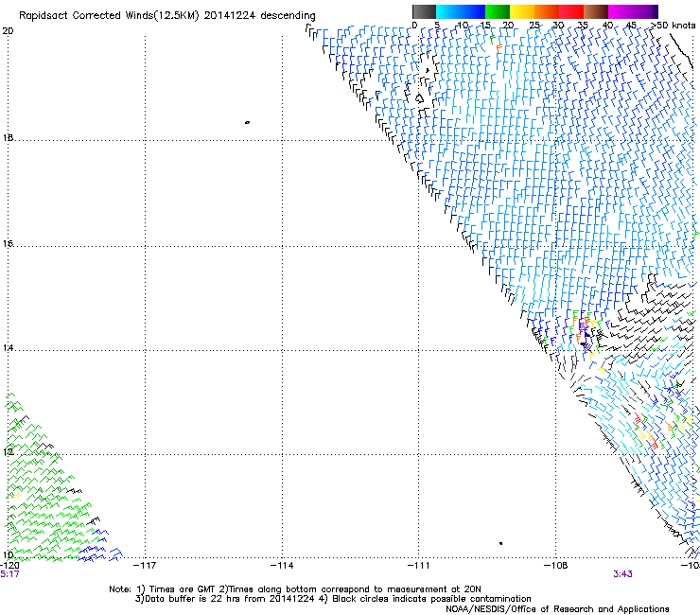
Task: Click the small island outline near 18N
Action: (247, 122)
